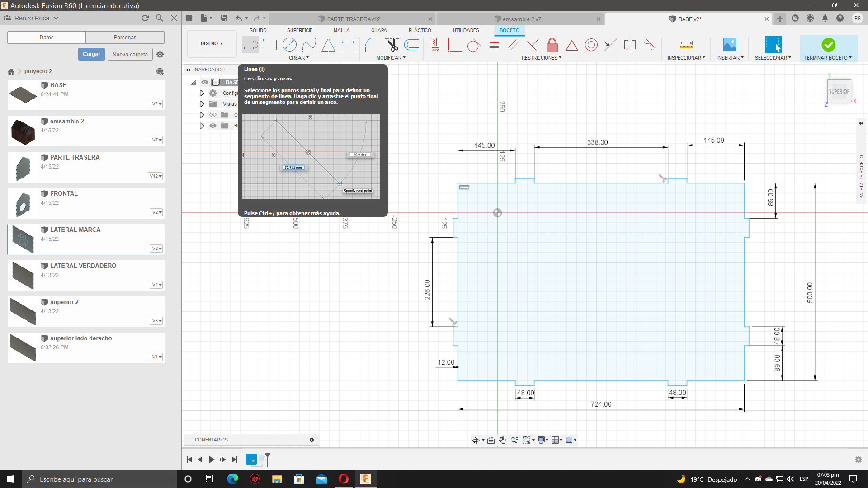Image resolution: width=868 pixels, height=488 pixels.
Task: Jump to timeline start
Action: click(189, 460)
